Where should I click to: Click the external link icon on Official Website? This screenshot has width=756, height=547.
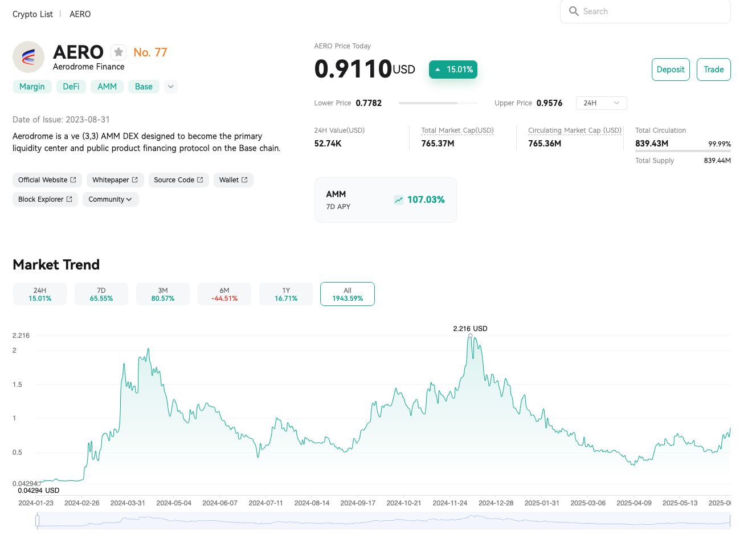click(x=73, y=180)
